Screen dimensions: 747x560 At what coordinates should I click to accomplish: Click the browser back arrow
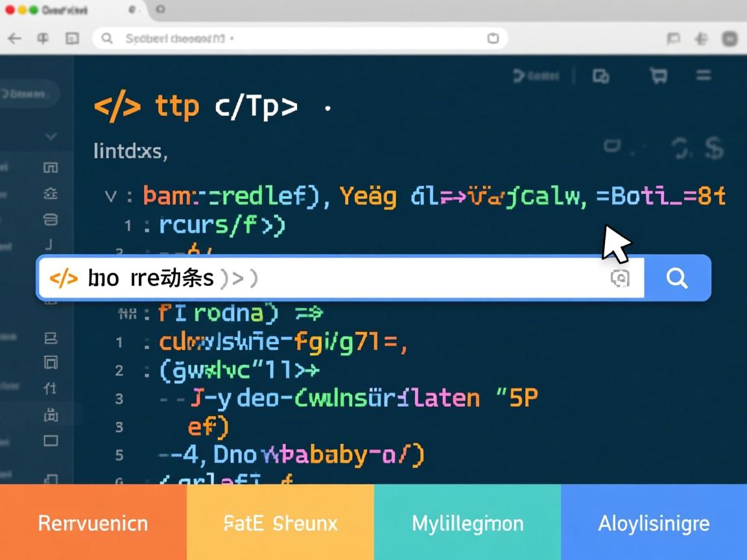tap(14, 38)
